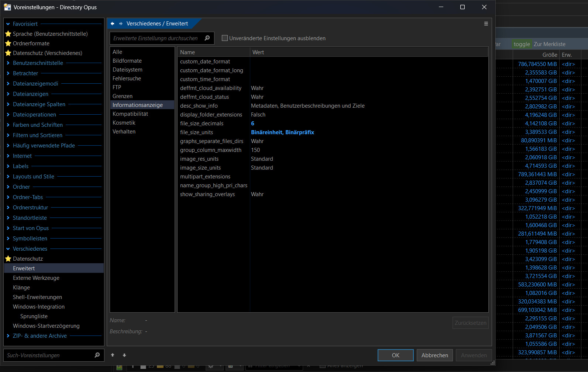Image resolution: width=588 pixels, height=372 pixels.
Task: Select the Alle category
Action: tap(142, 52)
